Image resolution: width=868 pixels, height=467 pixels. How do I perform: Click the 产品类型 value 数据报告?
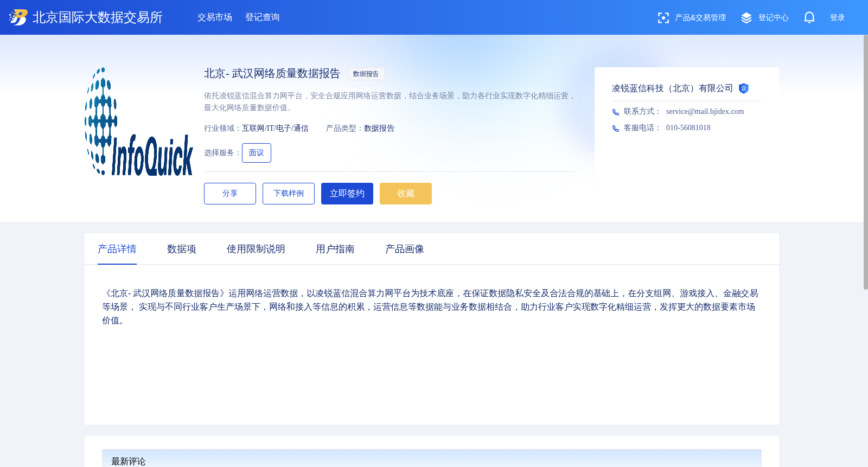point(379,129)
